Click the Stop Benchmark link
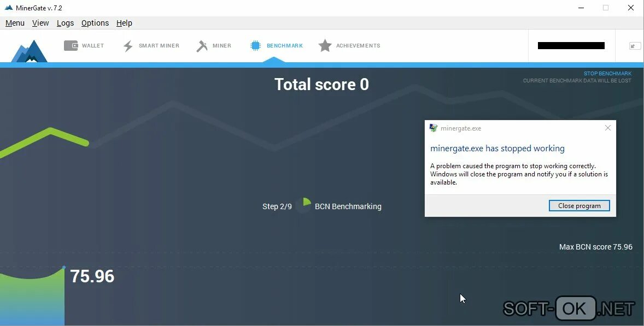Screen dimensions: 644x326 [607, 73]
